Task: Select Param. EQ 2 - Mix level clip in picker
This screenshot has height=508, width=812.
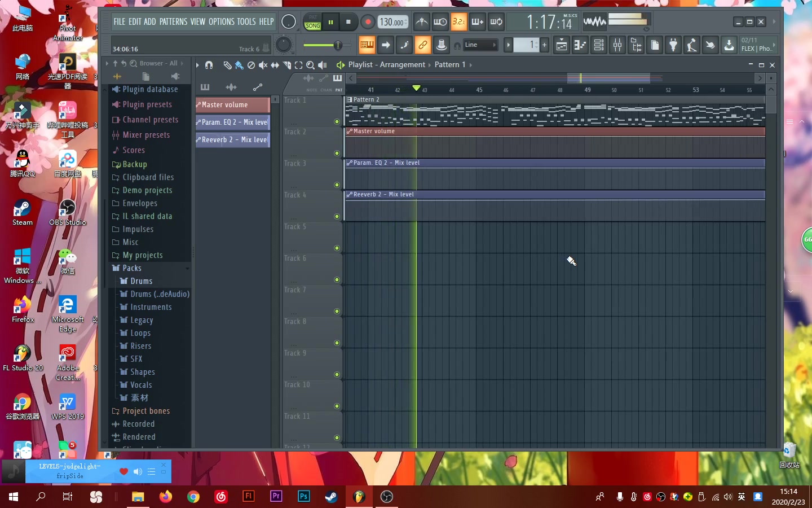Action: [x=232, y=122]
